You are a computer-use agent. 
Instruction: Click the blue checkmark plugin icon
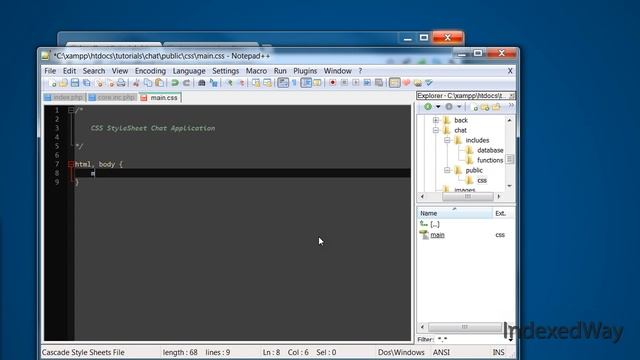pyautogui.click(x=429, y=83)
